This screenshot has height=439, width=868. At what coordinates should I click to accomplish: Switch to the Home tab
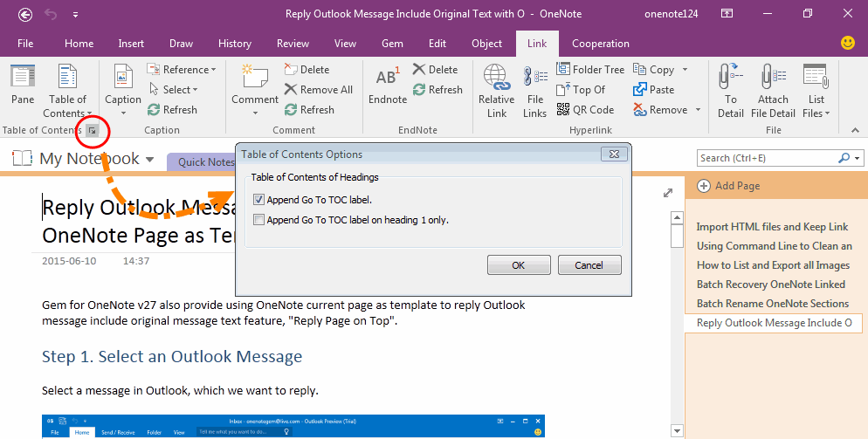click(x=79, y=43)
